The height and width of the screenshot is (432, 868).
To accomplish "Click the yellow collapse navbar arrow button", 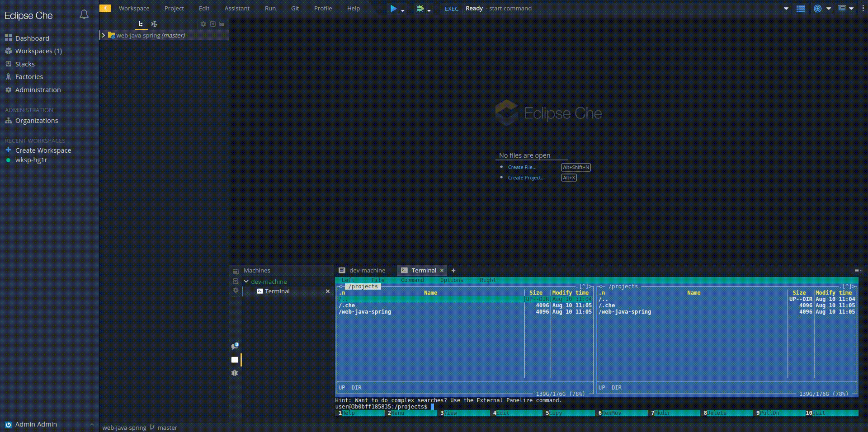I will (x=105, y=8).
